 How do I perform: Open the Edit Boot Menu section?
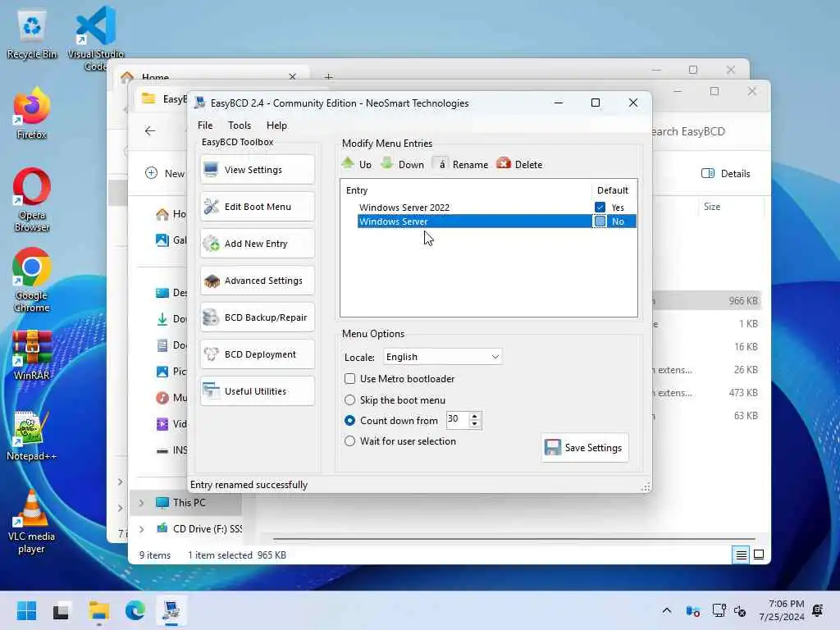pyautogui.click(x=257, y=207)
